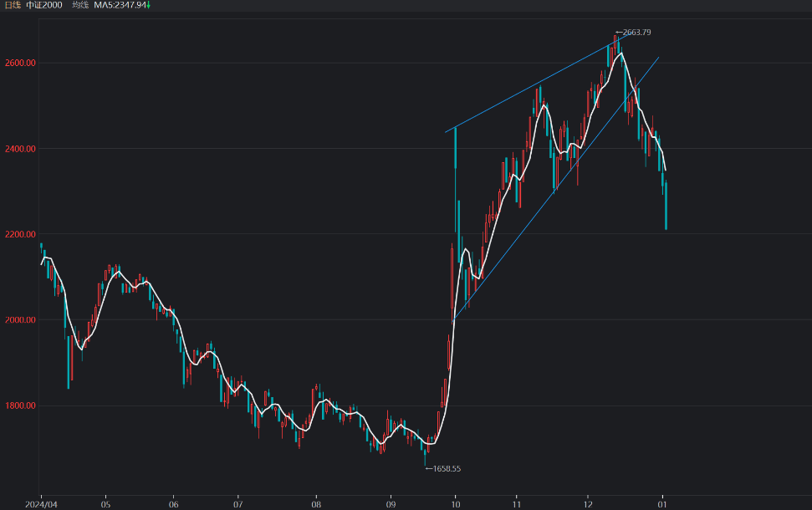The width and height of the screenshot is (812, 510).
Task: Click the 2600.00 price axis label
Action: pos(20,63)
